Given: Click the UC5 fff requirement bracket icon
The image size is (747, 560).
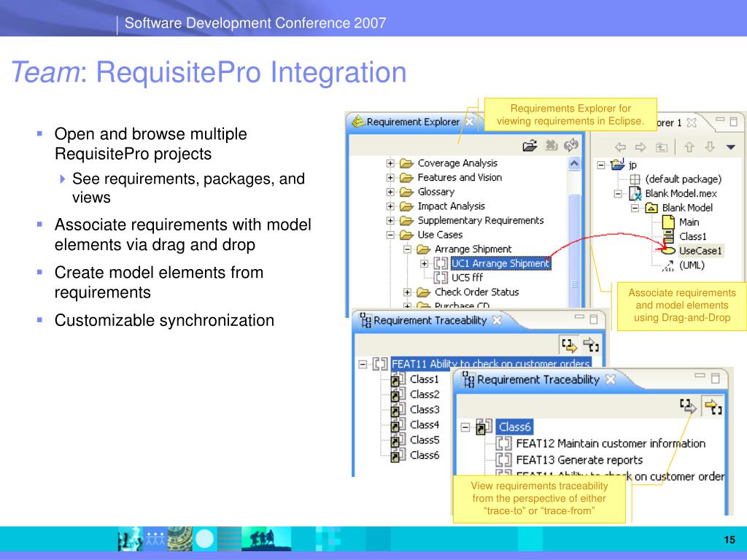Looking at the screenshot, I should click(441, 278).
